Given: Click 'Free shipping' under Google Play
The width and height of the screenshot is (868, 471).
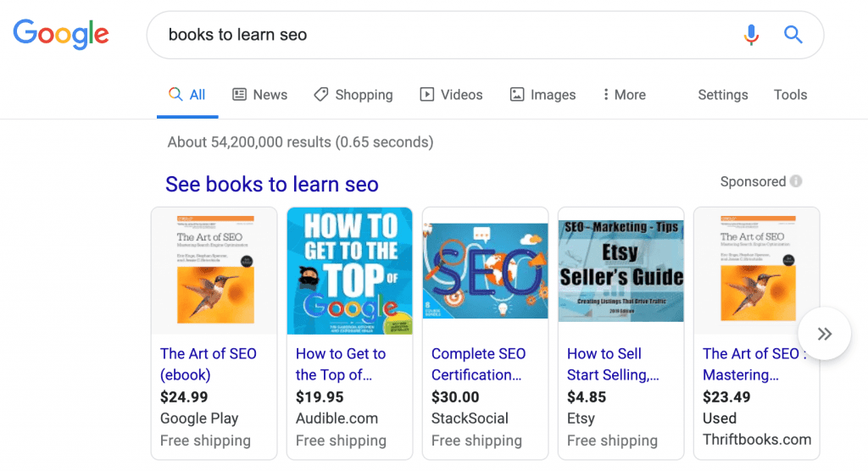Looking at the screenshot, I should tap(205, 441).
